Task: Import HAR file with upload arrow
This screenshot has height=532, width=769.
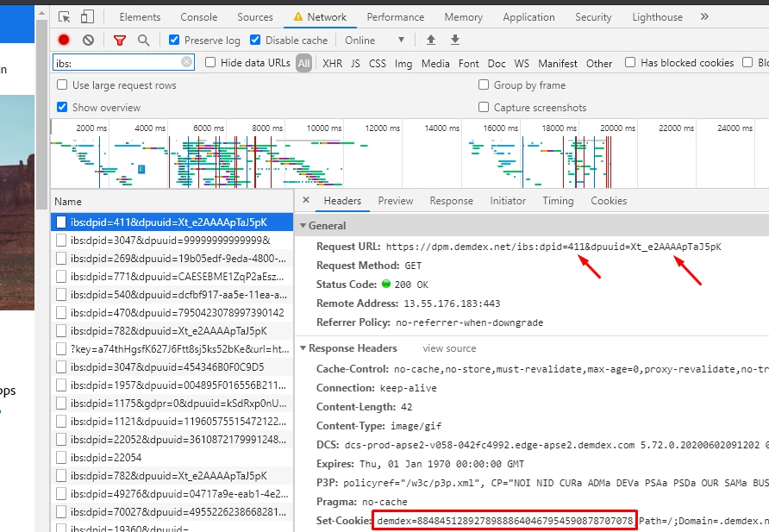Action: click(x=430, y=40)
